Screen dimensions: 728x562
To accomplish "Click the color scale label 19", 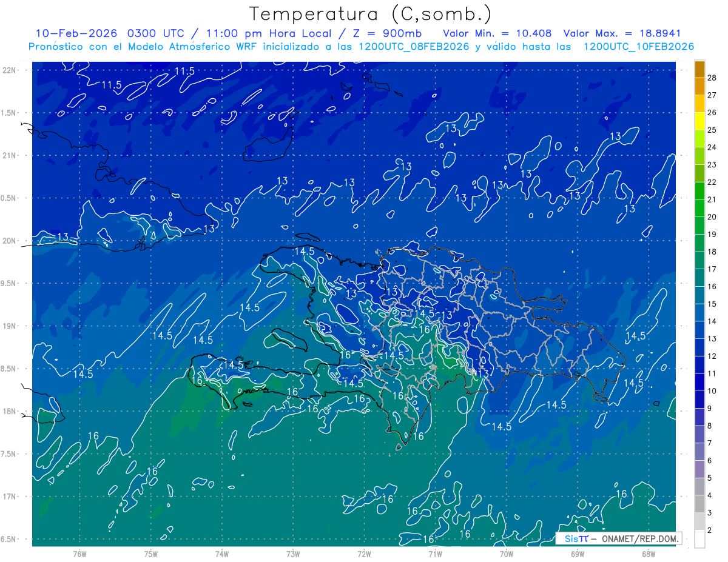I will 712,234.
